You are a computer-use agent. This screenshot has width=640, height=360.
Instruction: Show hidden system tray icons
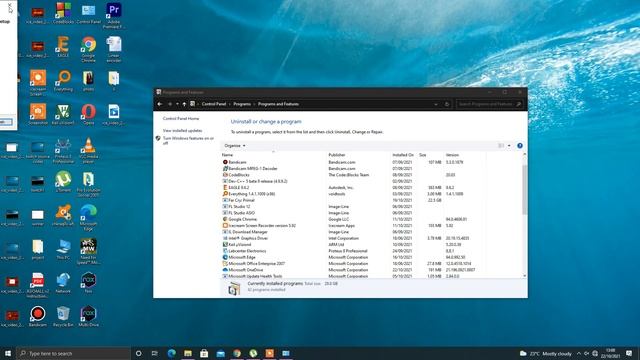pos(578,353)
